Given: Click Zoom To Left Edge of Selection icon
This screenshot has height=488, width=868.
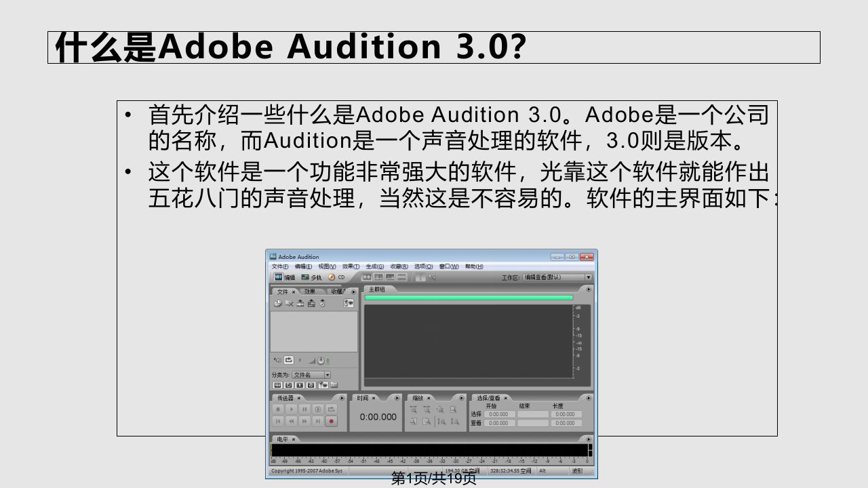Looking at the screenshot, I should 413,422.
